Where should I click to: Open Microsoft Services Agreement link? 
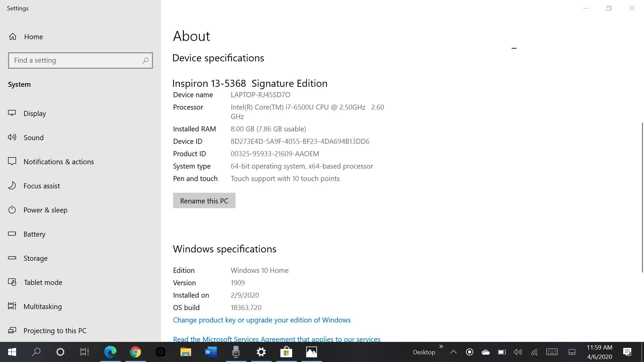point(277,339)
